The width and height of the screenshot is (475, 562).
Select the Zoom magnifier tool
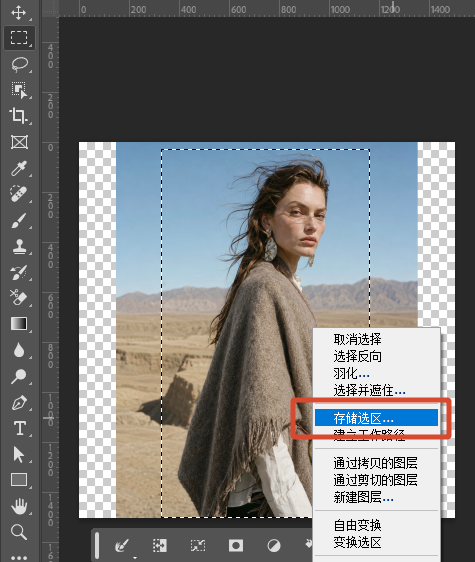pyautogui.click(x=19, y=532)
